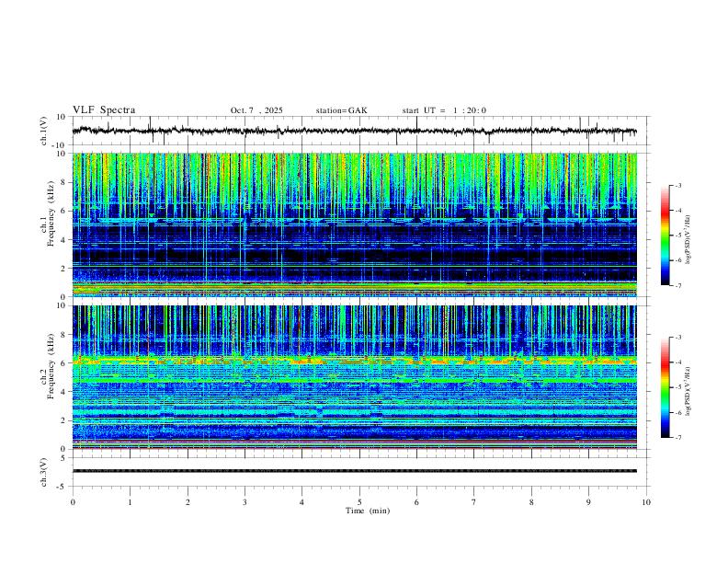Viewport: 728px width, 563px height.
Task: Click the '-7' label on ch.2 color bar
Action: [678, 438]
